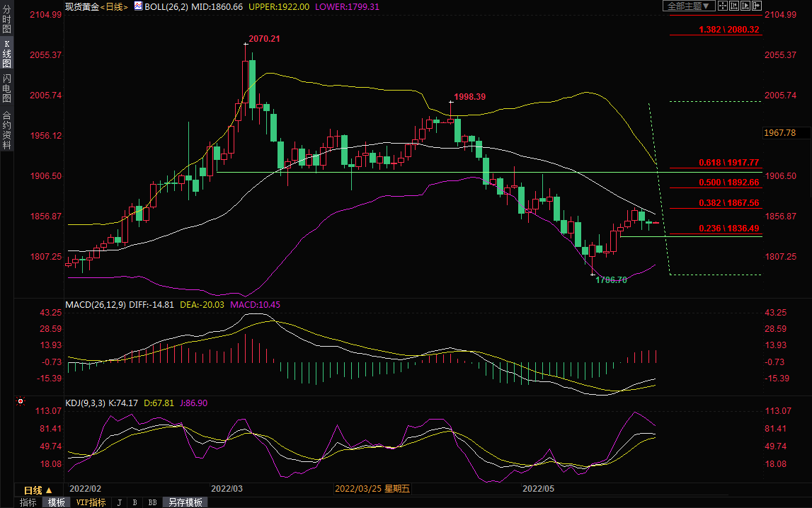
Task: Click the shift-chart-right arrow icon
Action: (755, 6)
